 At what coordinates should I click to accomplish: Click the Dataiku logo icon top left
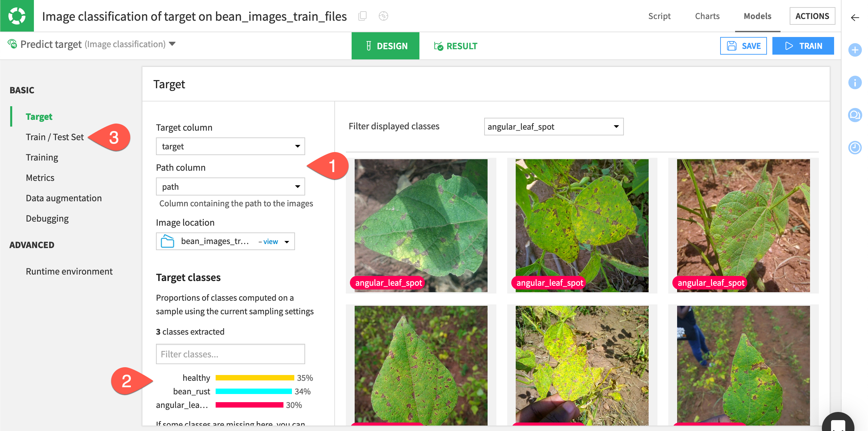17,15
